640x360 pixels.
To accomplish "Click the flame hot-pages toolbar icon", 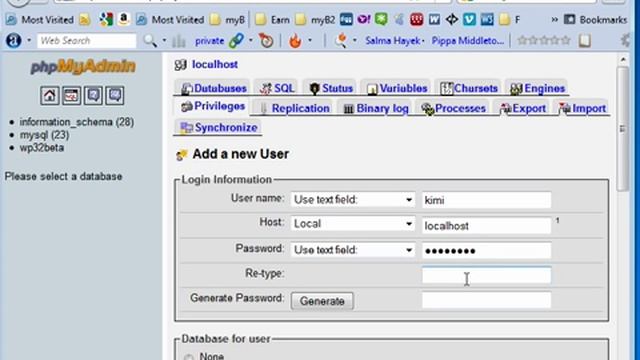I will tap(295, 40).
